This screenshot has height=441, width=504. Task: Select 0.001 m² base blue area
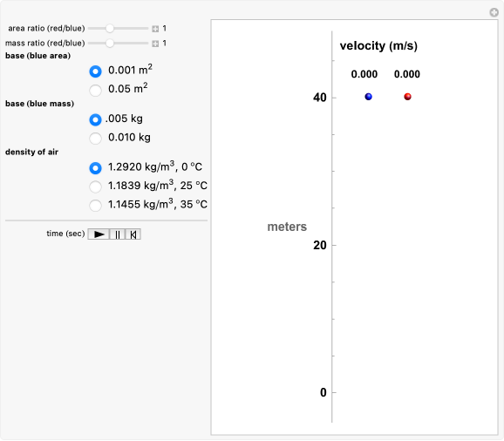[x=95, y=71]
